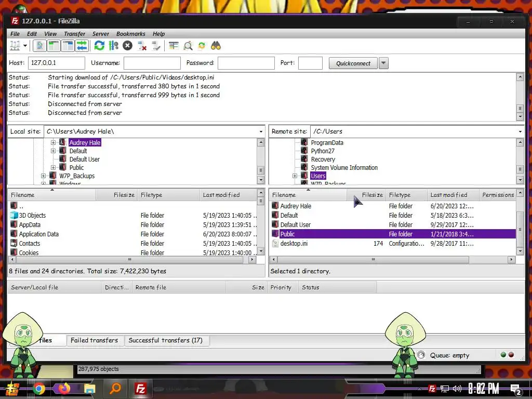Open the Local site path dropdown
This screenshot has height=399, width=532.
click(x=261, y=131)
